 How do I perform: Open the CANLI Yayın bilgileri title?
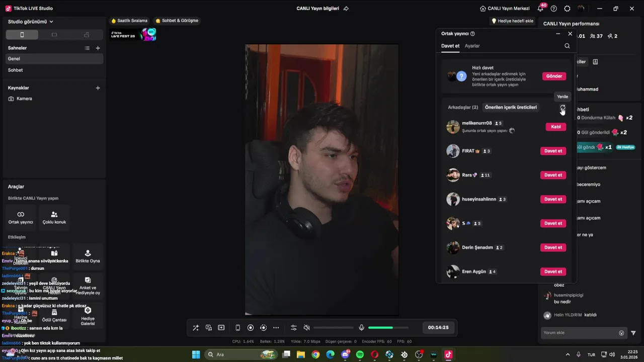317,9
